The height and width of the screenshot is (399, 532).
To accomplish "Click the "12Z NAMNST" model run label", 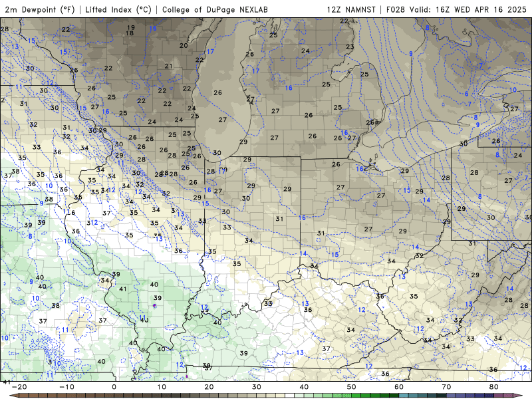I will pyautogui.click(x=351, y=9).
